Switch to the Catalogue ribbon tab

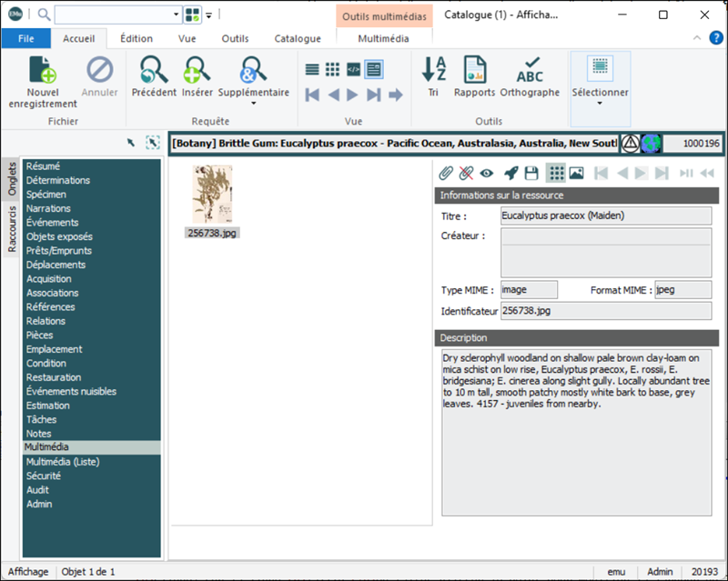[298, 38]
